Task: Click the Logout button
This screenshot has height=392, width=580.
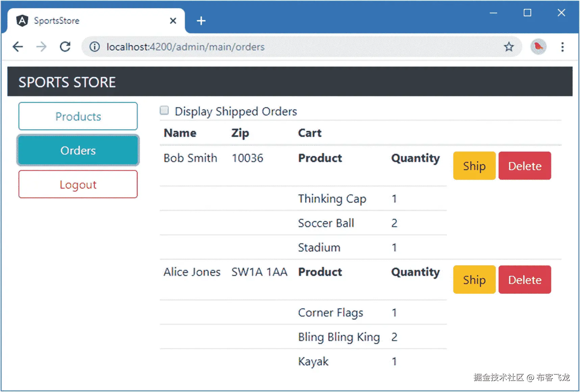Action: point(78,184)
